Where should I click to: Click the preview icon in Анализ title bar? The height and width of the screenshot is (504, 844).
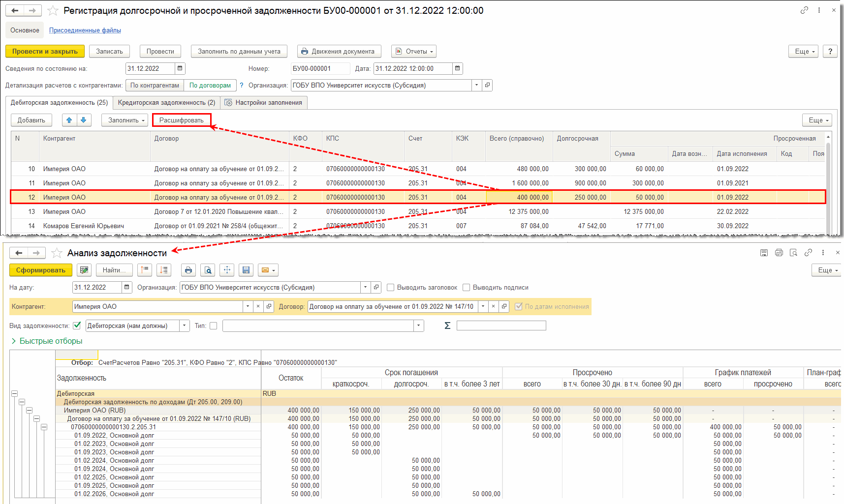793,253
